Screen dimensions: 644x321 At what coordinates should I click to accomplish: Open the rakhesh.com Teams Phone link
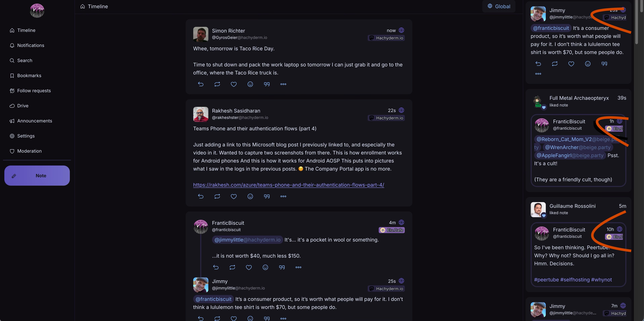[288, 185]
